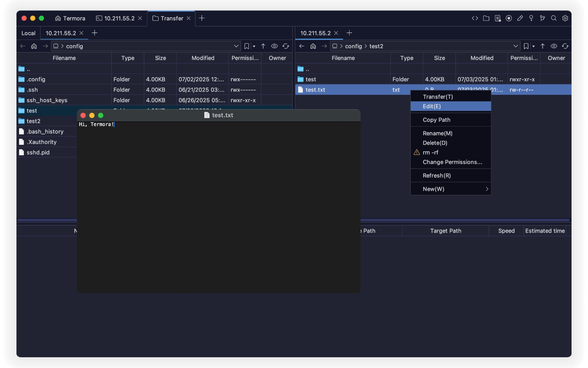Open the edit pencil tool
Screen dimensions: 588x368
520,18
